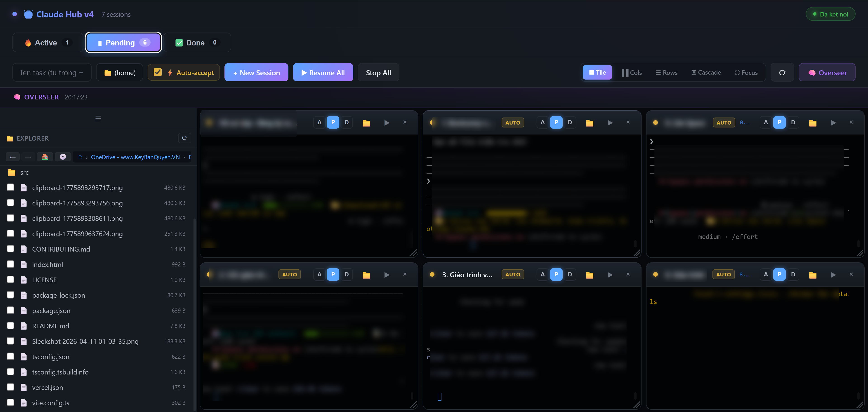The height and width of the screenshot is (412, 868).
Task: Click the hamburger icon above the Explorer panel
Action: (98, 118)
